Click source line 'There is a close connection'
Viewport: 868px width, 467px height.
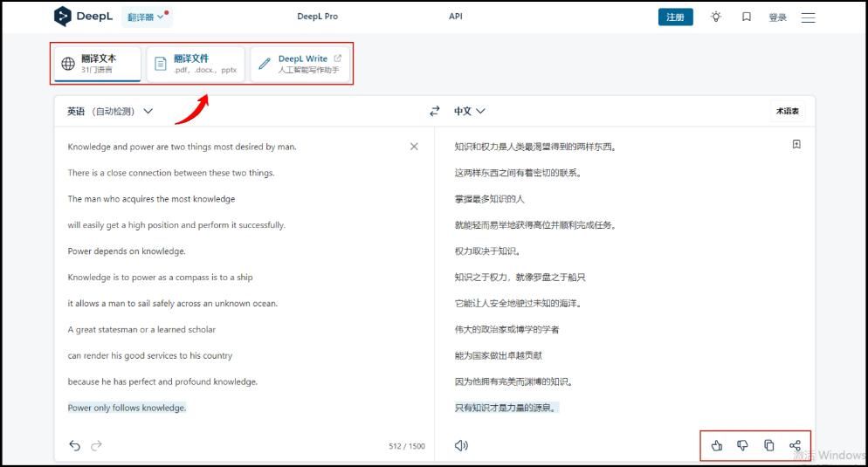(x=171, y=173)
